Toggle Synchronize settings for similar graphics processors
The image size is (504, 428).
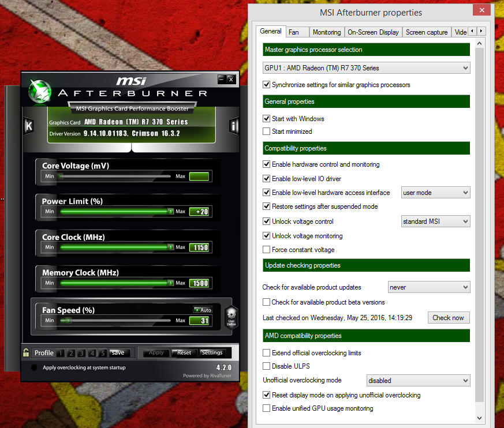[x=266, y=84]
